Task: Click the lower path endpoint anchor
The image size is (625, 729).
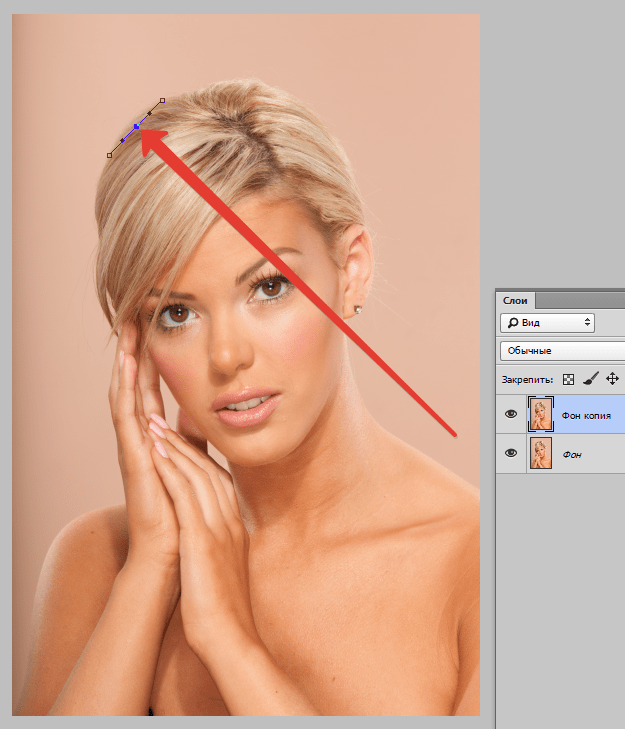Action: pyautogui.click(x=110, y=156)
